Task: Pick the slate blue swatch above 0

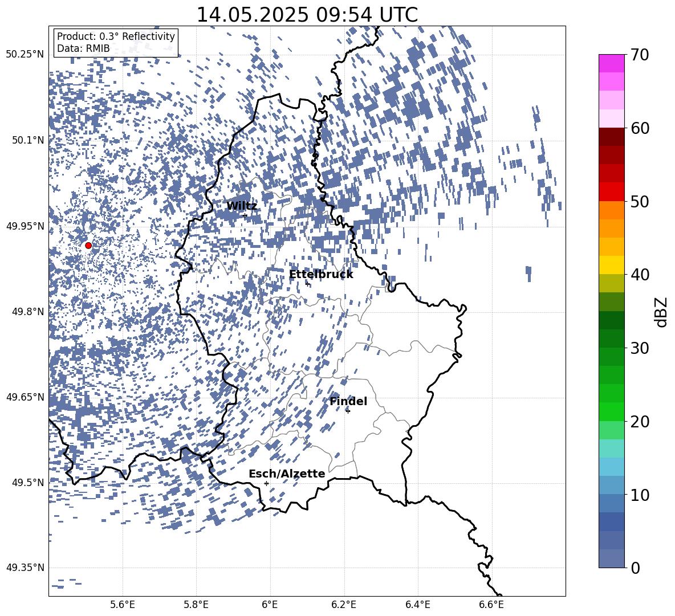Action: click(611, 558)
